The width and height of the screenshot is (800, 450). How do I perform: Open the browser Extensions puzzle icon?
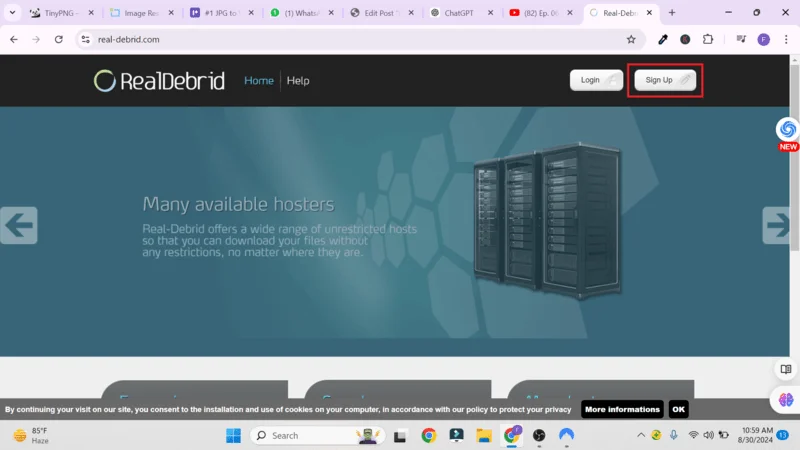(x=708, y=39)
